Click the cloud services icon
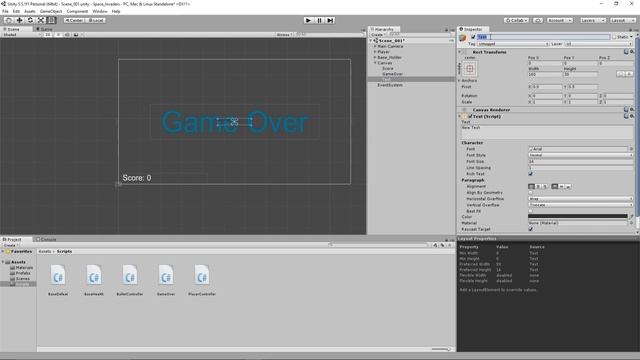 coord(538,20)
